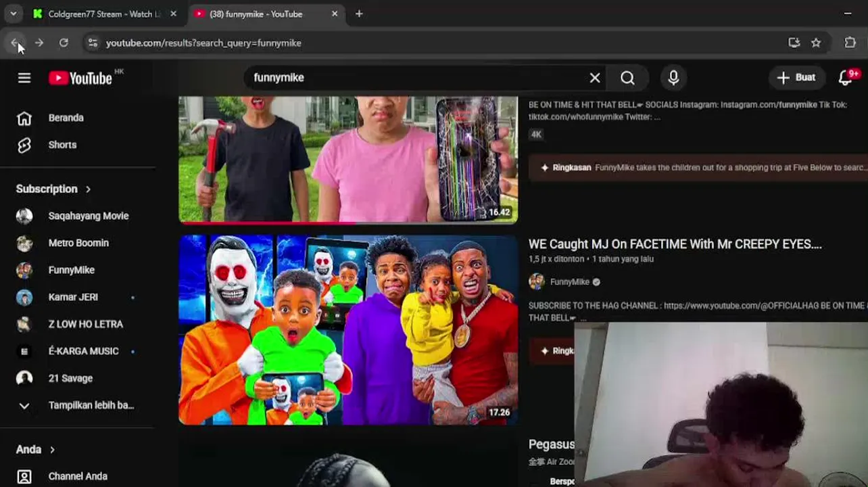Click the address bar URL
This screenshot has width=868, height=487.
203,43
